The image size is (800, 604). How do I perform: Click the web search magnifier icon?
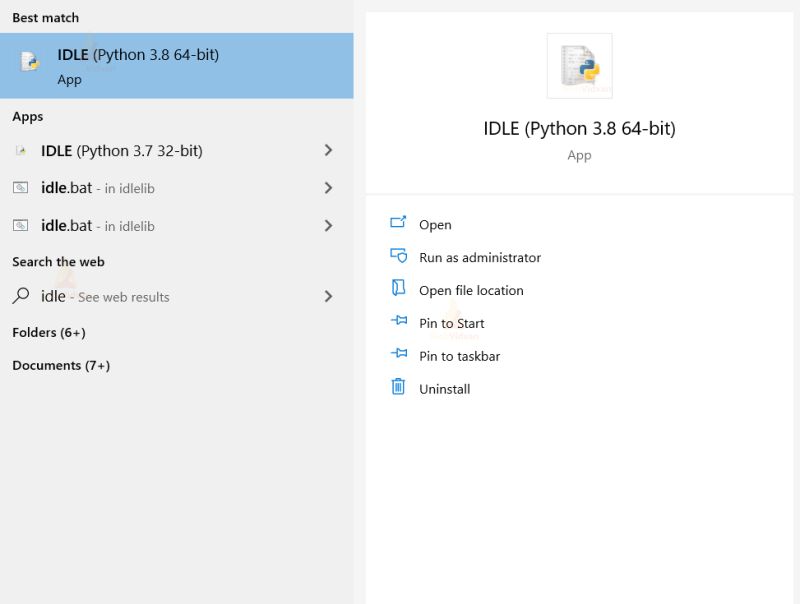tap(22, 296)
